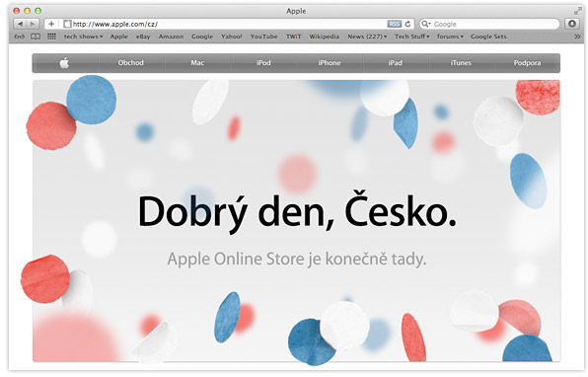
Task: Open the Yahoo! bookmark
Action: point(232,37)
